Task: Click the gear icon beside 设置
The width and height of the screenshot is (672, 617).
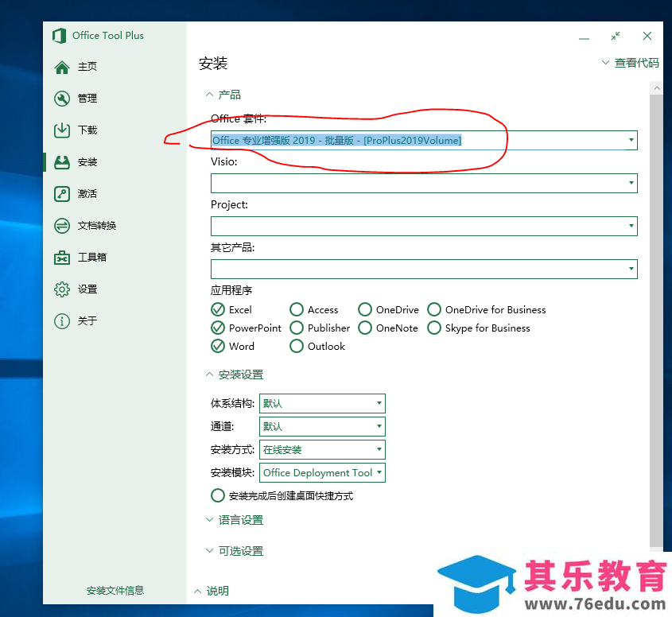Action: (62, 289)
